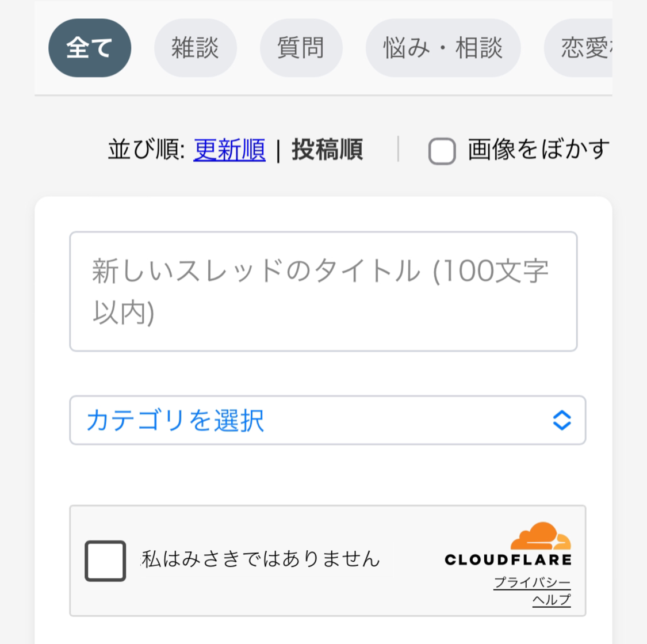
Task: Select the 悩み・相談 category tab
Action: (x=443, y=48)
